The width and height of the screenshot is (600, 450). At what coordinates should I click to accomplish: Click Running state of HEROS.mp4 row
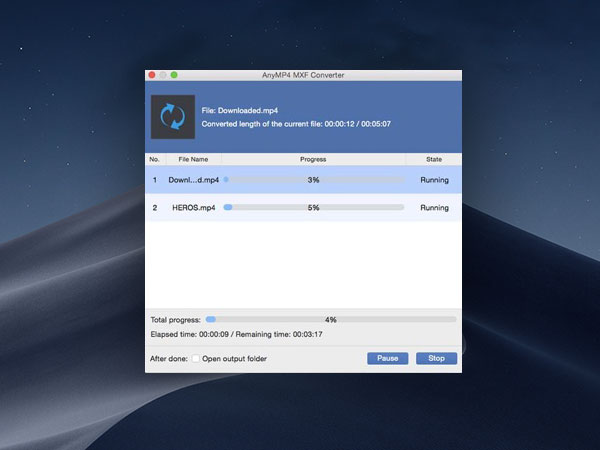434,208
